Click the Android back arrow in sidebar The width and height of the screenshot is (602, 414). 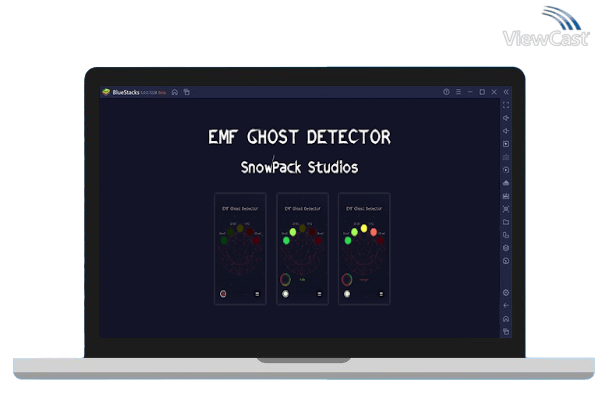(x=506, y=306)
